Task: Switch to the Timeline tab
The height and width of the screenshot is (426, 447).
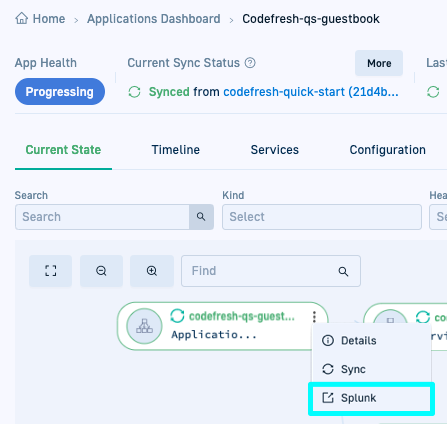Action: point(176,150)
